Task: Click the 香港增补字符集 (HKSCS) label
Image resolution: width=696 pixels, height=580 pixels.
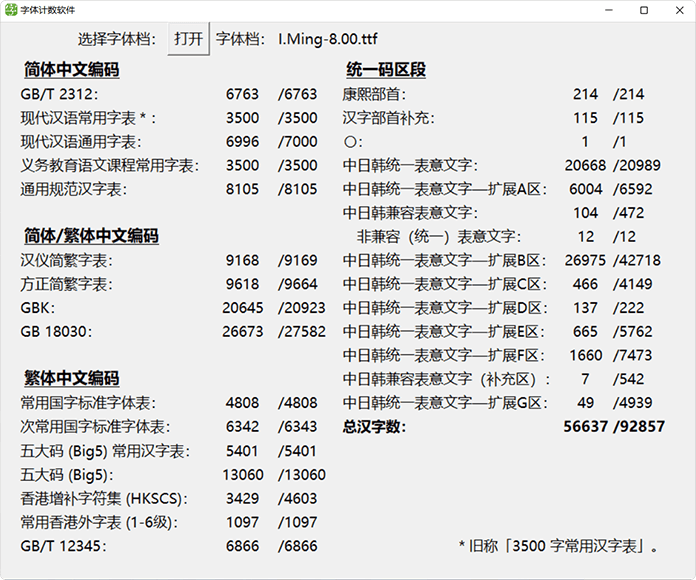Action: point(104,498)
